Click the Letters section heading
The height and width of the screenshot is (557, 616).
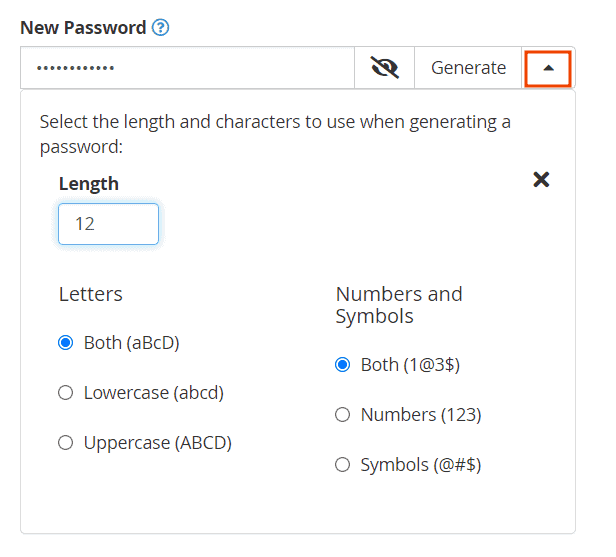coord(91,294)
